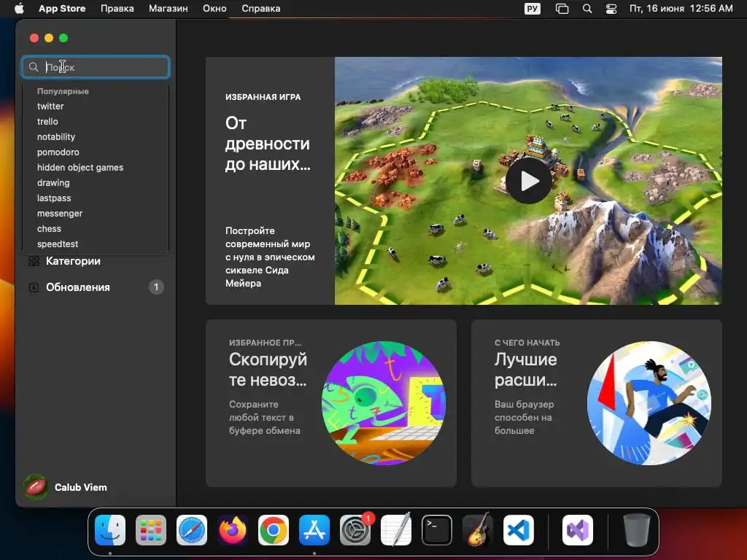Click the search magnifier icon in search field

coord(34,67)
